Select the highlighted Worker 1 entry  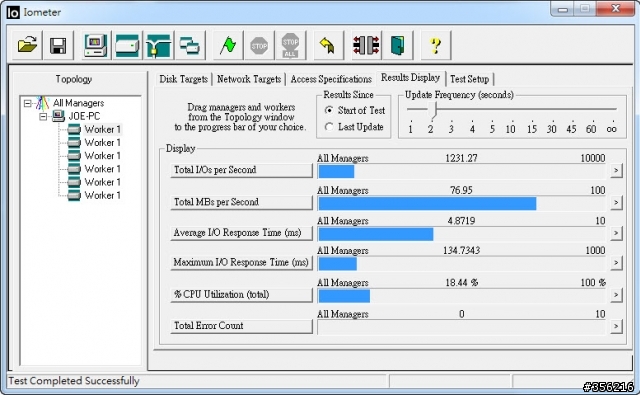pyautogui.click(x=102, y=129)
